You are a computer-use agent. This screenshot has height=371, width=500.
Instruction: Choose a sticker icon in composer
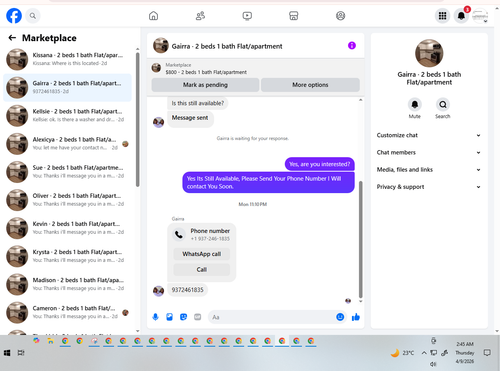point(183,317)
